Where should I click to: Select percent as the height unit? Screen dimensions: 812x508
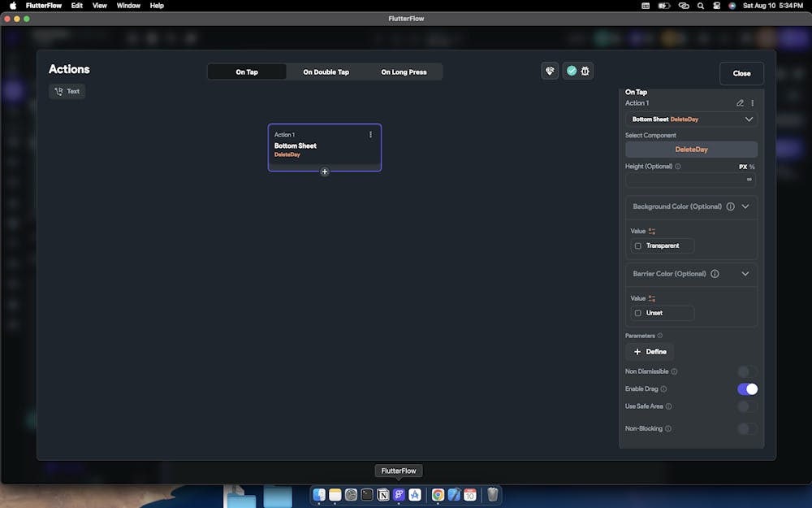click(752, 167)
